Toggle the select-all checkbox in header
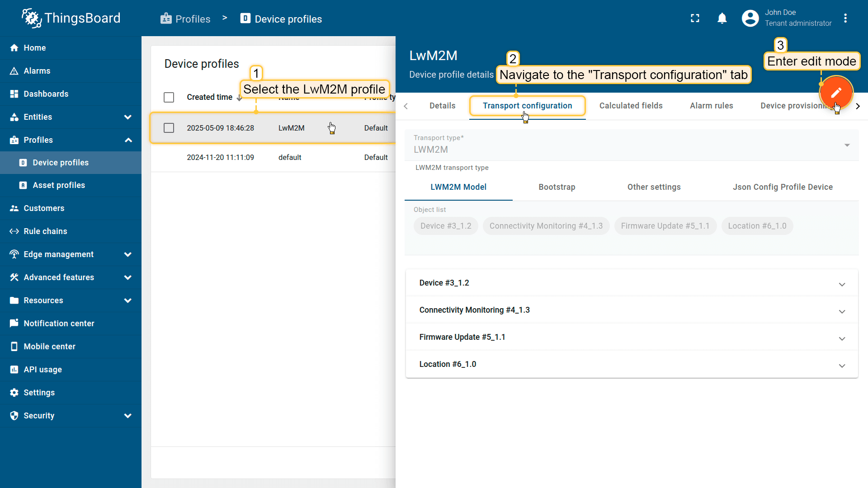 (x=169, y=98)
